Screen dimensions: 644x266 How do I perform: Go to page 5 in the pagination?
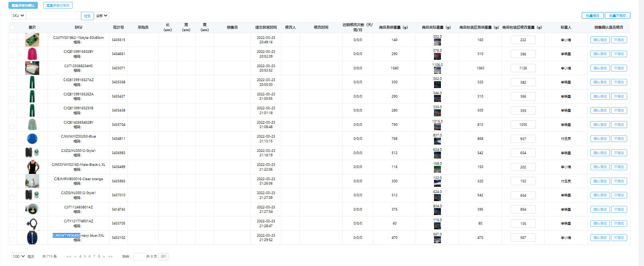click(x=85, y=256)
